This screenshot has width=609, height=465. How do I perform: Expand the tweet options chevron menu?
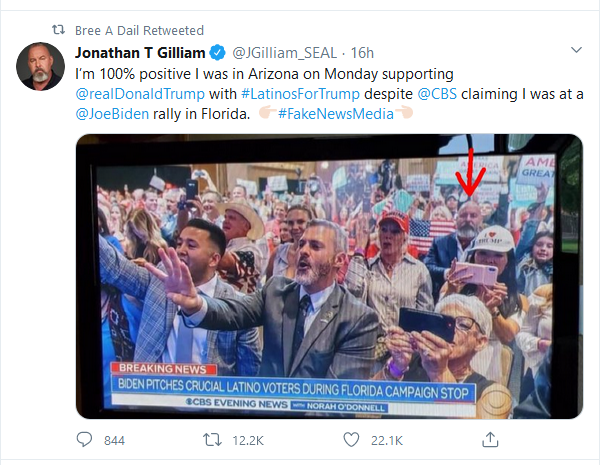(576, 50)
